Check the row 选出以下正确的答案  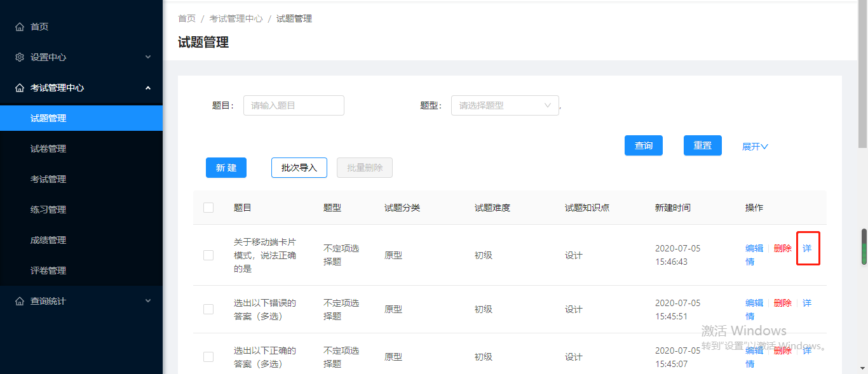tap(208, 357)
